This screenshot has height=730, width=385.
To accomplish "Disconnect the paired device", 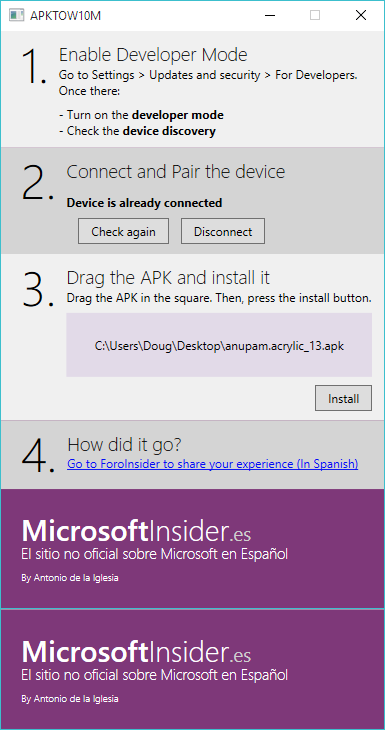I will (x=223, y=231).
